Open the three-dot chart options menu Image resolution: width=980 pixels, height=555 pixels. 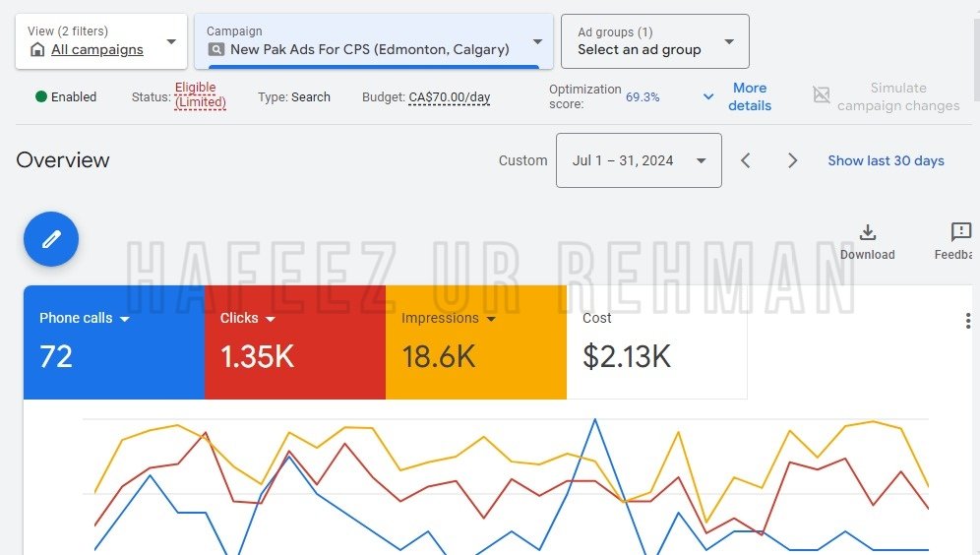[967, 321]
